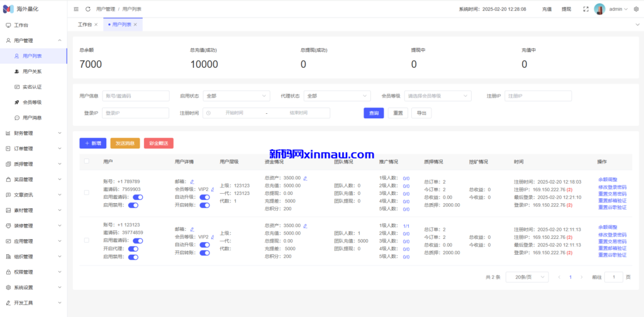Open the 启用状态 dropdown
The image size is (644, 317).
coord(236,96)
